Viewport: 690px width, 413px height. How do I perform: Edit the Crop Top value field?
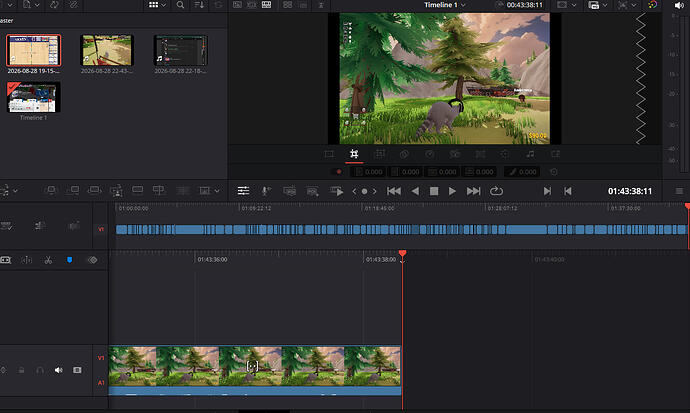pyautogui.click(x=443, y=172)
